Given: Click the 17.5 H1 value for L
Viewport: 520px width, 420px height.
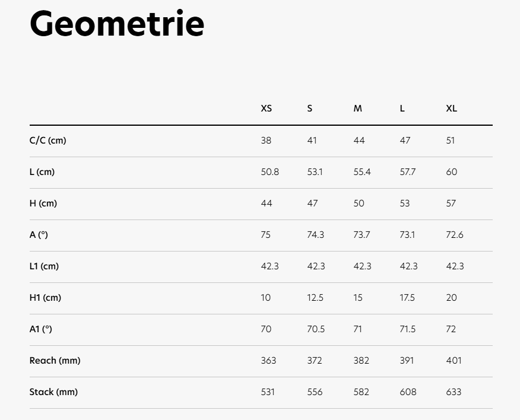Looking at the screenshot, I should [x=407, y=298].
